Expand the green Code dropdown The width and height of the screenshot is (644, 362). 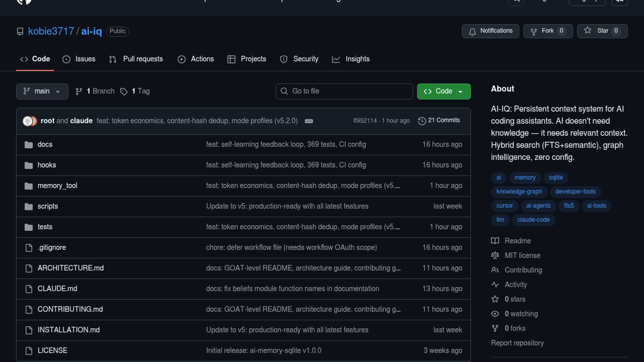click(x=443, y=91)
